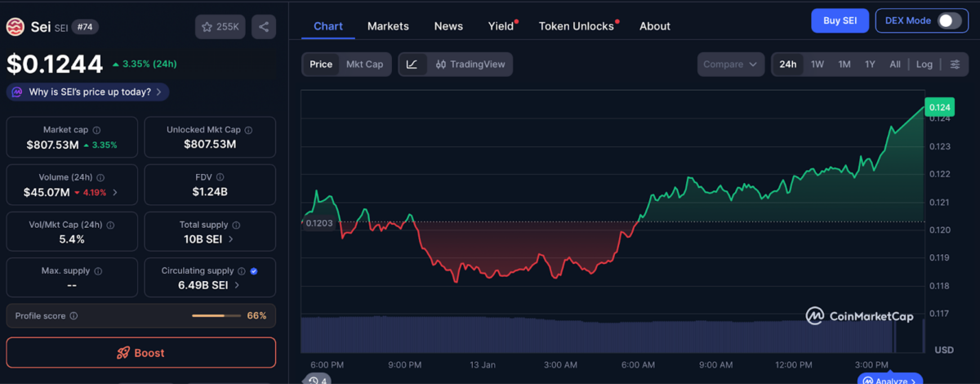The width and height of the screenshot is (980, 384).
Task: Select All time range
Action: coord(895,65)
